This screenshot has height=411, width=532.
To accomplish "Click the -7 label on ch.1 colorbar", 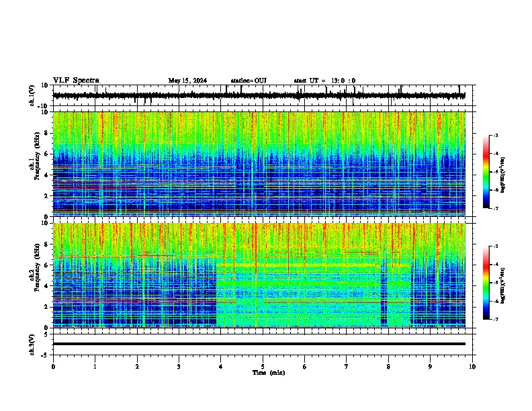I will coord(495,208).
